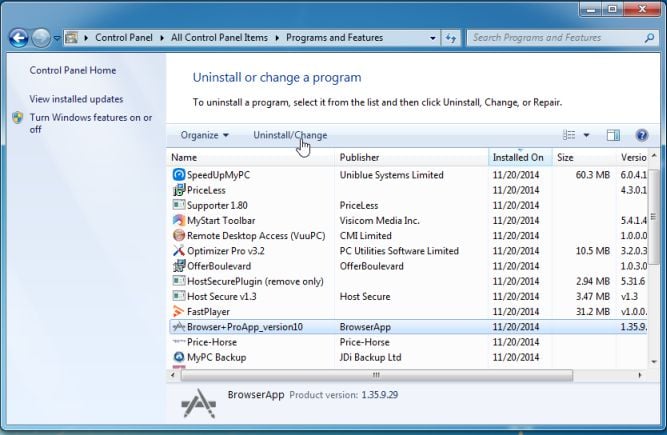Select the SpeedUpMyPC name text
The image size is (667, 435).
(x=218, y=175)
